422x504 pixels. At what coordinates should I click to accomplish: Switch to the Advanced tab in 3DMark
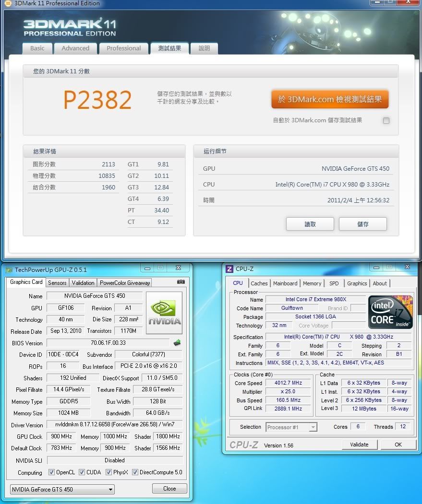coord(75,48)
